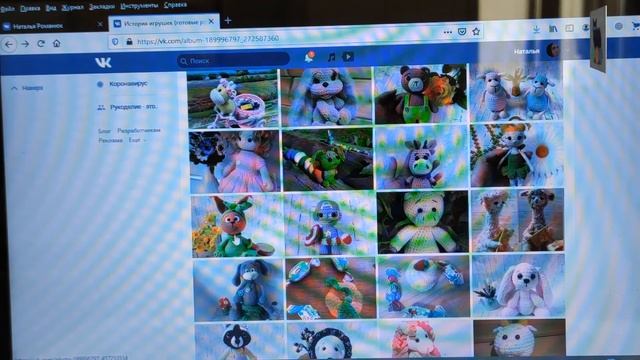
Task: Open the Справка menu
Action: pyautogui.click(x=175, y=5)
